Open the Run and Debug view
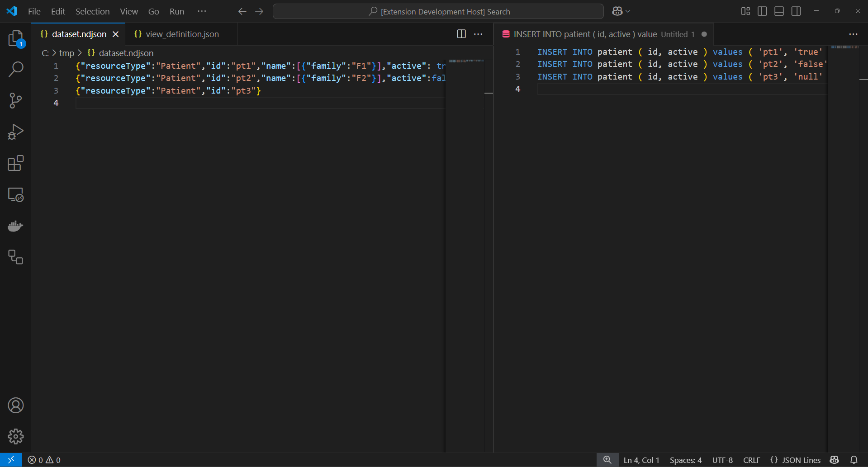 (x=16, y=132)
